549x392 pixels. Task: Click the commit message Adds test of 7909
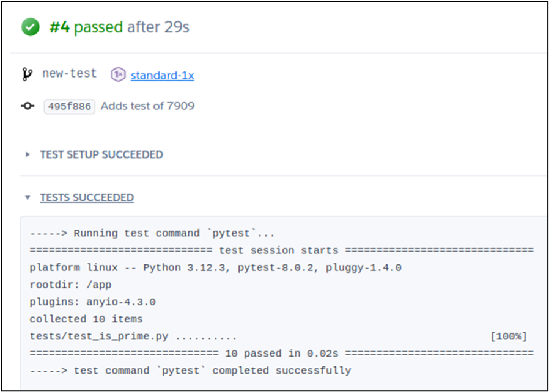tap(147, 106)
